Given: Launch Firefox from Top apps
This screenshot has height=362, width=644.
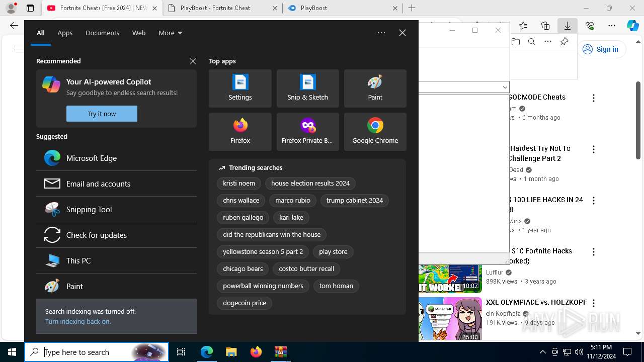Looking at the screenshot, I should [240, 132].
